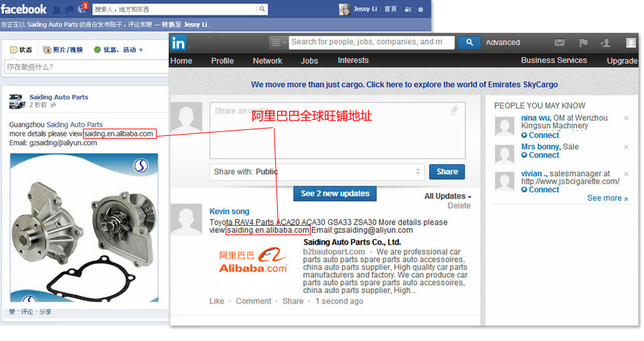Viewport: 644px width, 341px height.
Task: Open the LinkedIn search category dropdown
Action: coord(278,42)
